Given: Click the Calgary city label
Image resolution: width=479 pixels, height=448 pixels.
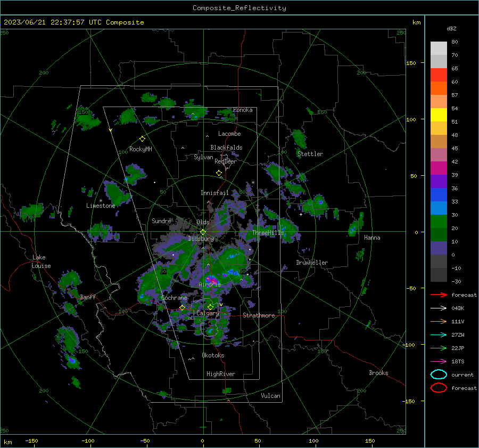Looking at the screenshot, I should pyautogui.click(x=208, y=313).
